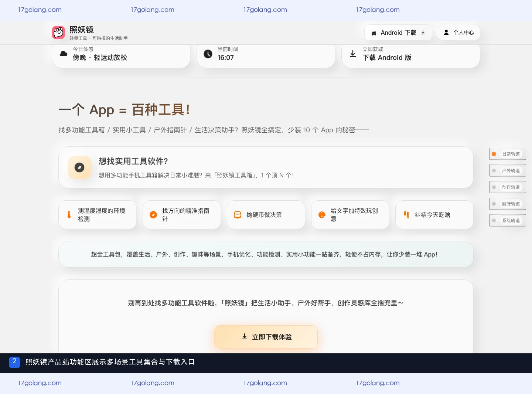Click the orange compass icon for 指南针

[x=153, y=215]
